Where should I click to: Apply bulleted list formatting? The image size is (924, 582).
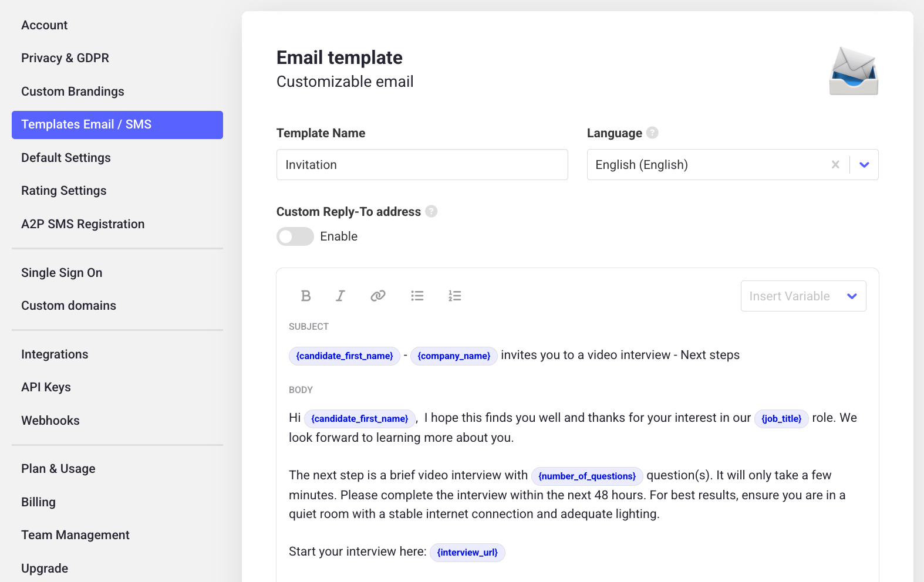pyautogui.click(x=417, y=296)
